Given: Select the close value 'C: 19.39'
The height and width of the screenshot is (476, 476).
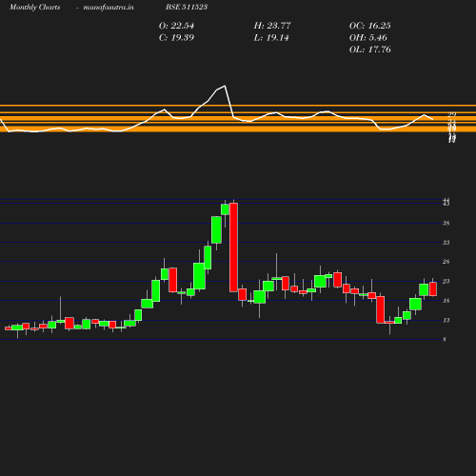Looking at the screenshot, I should pos(176,38).
